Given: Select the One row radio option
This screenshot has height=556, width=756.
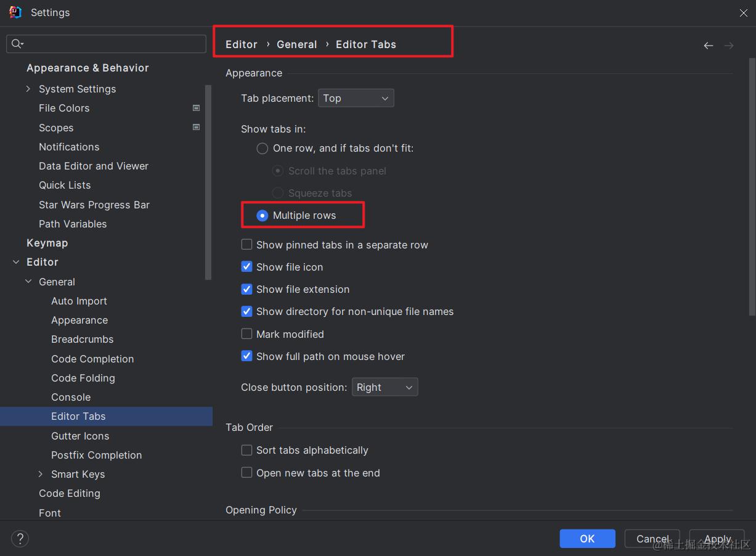Looking at the screenshot, I should (262, 149).
